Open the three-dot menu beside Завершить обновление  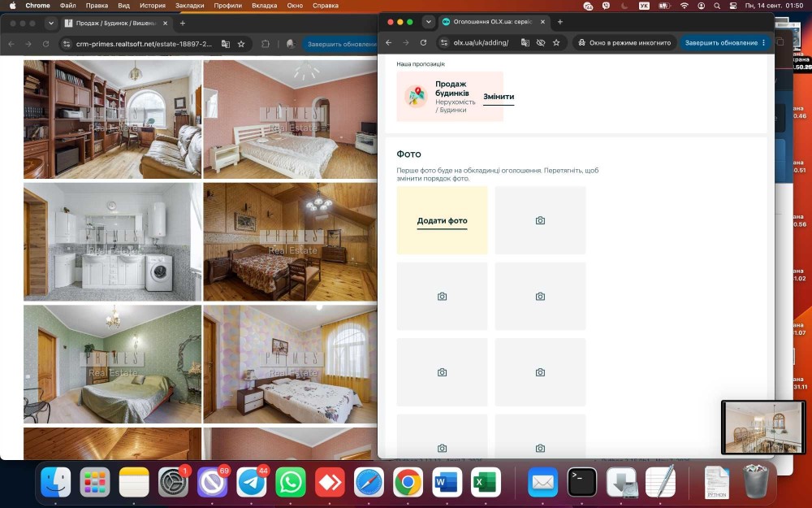coord(764,42)
